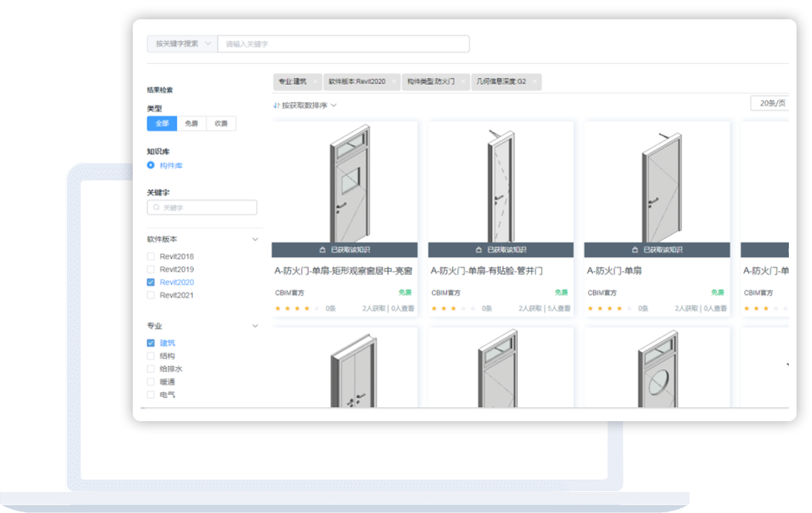Select the 构件库 radio button

151,166
